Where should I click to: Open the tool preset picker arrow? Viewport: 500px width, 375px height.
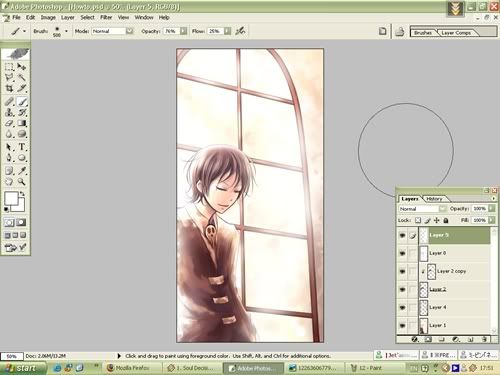click(x=24, y=31)
